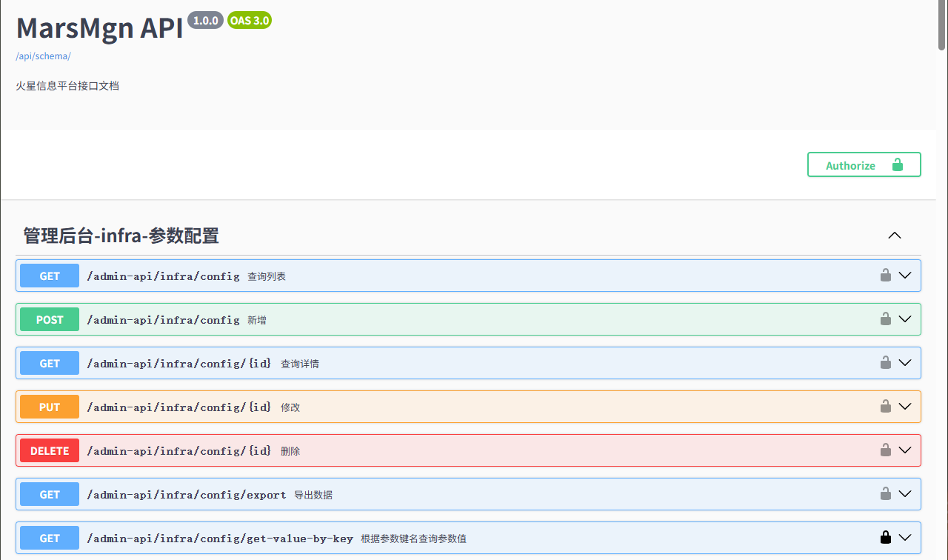This screenshot has width=948, height=560.
Task: Click path /admin-api/infra/config next to 新增
Action: tap(164, 320)
